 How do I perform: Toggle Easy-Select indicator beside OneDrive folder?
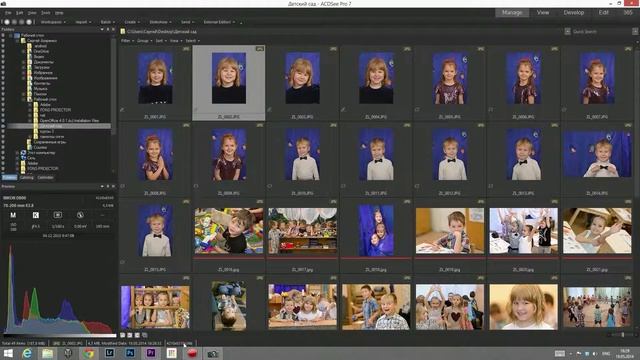pyautogui.click(x=3, y=51)
